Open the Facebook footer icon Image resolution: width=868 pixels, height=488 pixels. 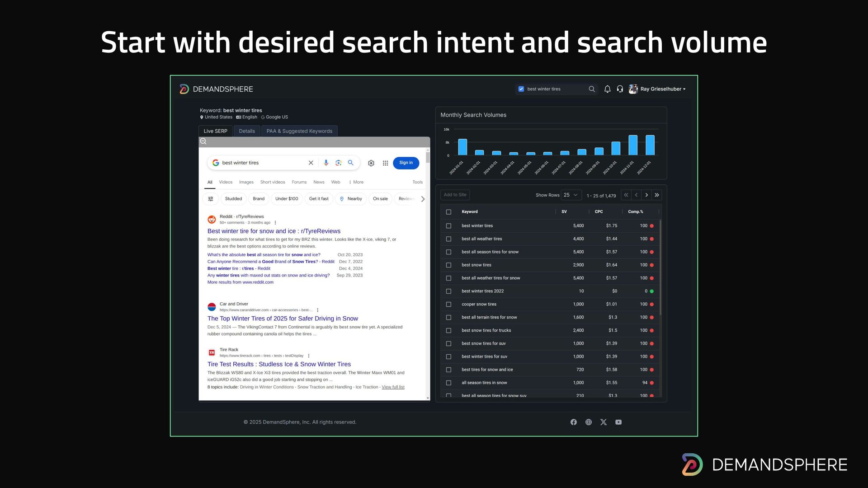click(573, 422)
